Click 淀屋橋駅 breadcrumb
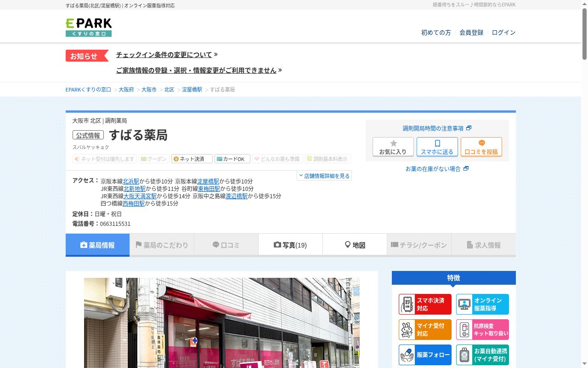 pos(192,90)
